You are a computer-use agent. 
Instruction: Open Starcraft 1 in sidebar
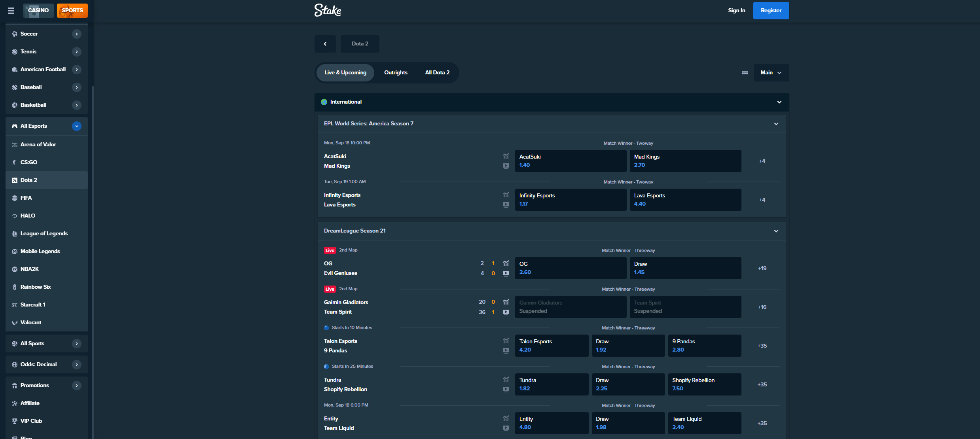47,305
